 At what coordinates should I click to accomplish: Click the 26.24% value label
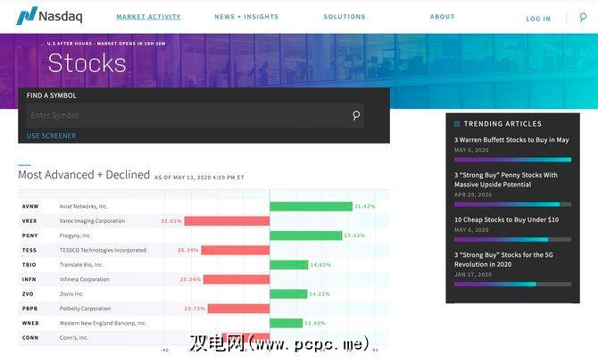188,250
